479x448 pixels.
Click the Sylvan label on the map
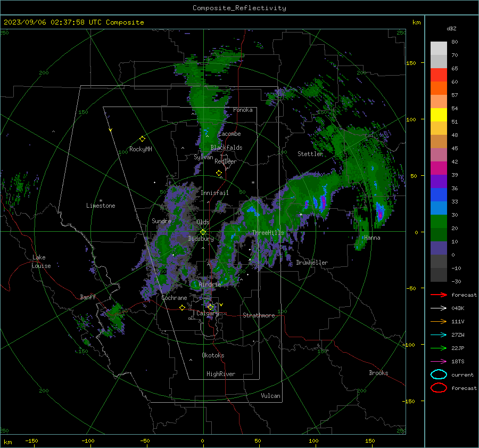click(203, 157)
